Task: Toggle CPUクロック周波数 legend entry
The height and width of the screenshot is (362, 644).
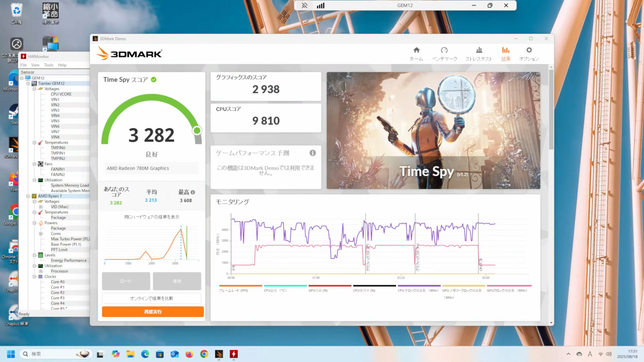Action: point(419,288)
